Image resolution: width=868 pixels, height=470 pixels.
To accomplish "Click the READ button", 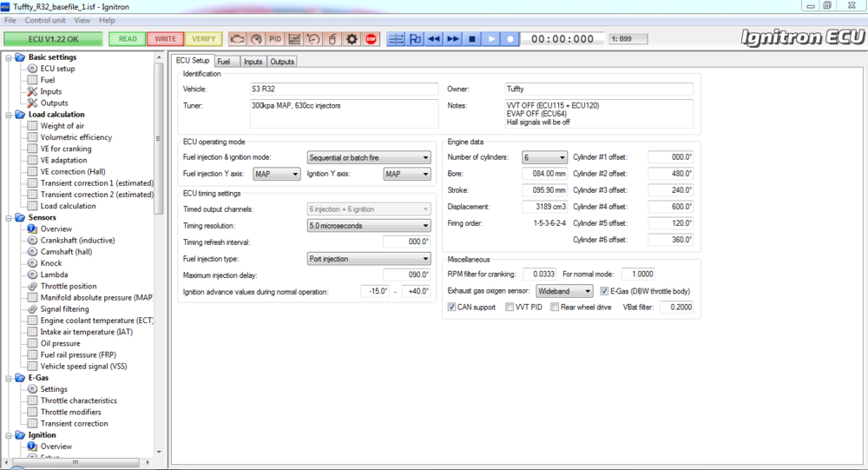I will pyautogui.click(x=128, y=39).
